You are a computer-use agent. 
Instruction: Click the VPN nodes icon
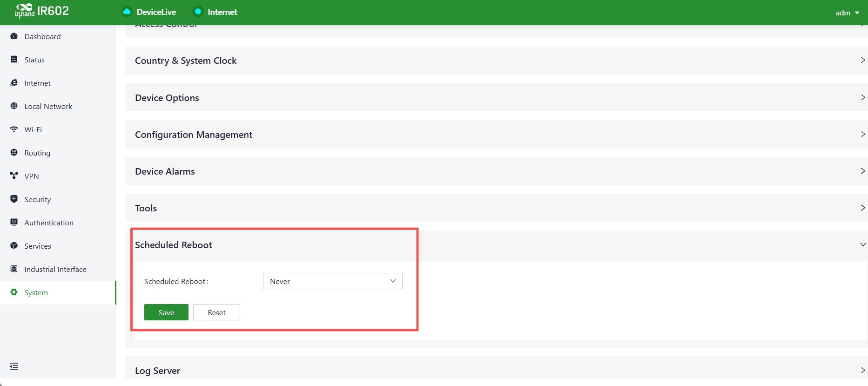14,176
